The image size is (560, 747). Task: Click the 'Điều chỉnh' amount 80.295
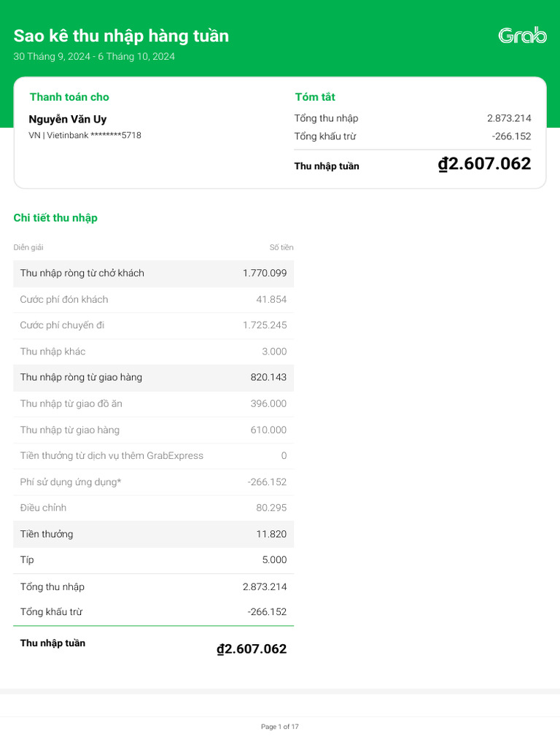pos(271,508)
